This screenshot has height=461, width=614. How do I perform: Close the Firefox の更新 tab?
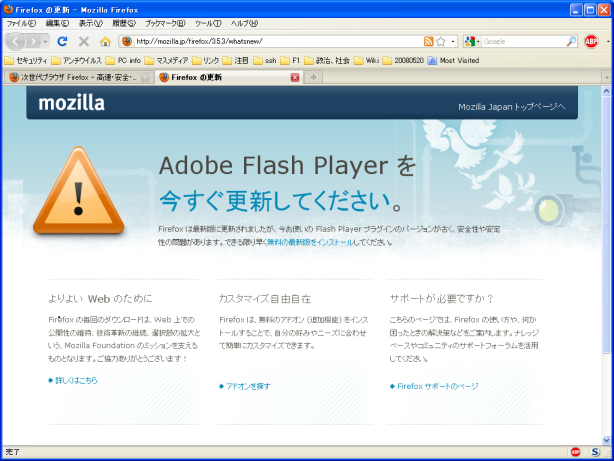(295, 78)
